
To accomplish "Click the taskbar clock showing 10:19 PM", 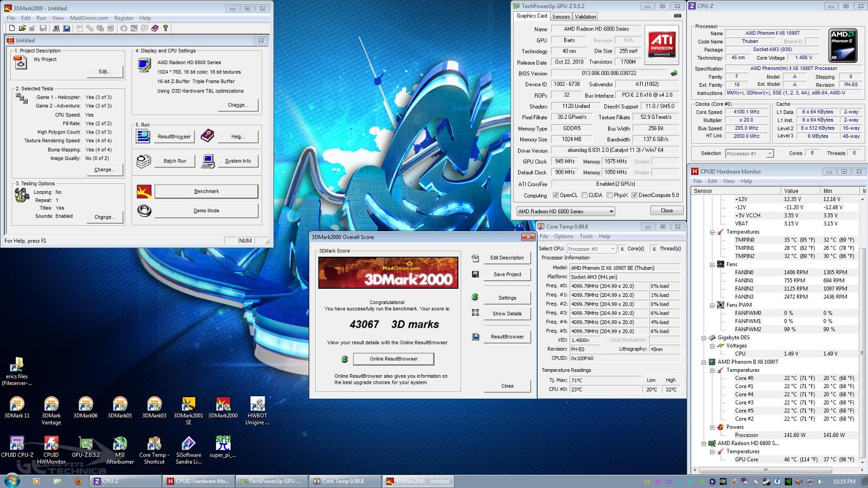I will pyautogui.click(x=844, y=481).
